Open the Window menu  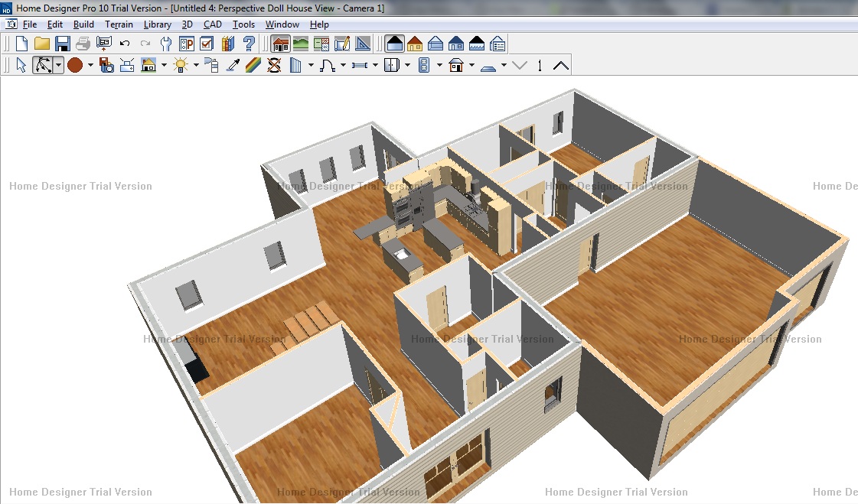(282, 24)
